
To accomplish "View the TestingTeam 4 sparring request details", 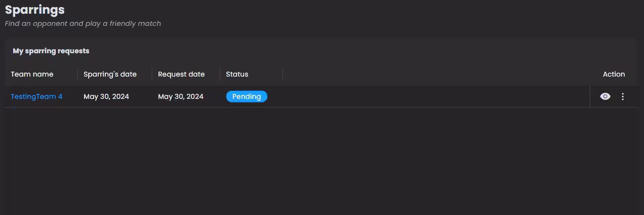I will pyautogui.click(x=605, y=96).
